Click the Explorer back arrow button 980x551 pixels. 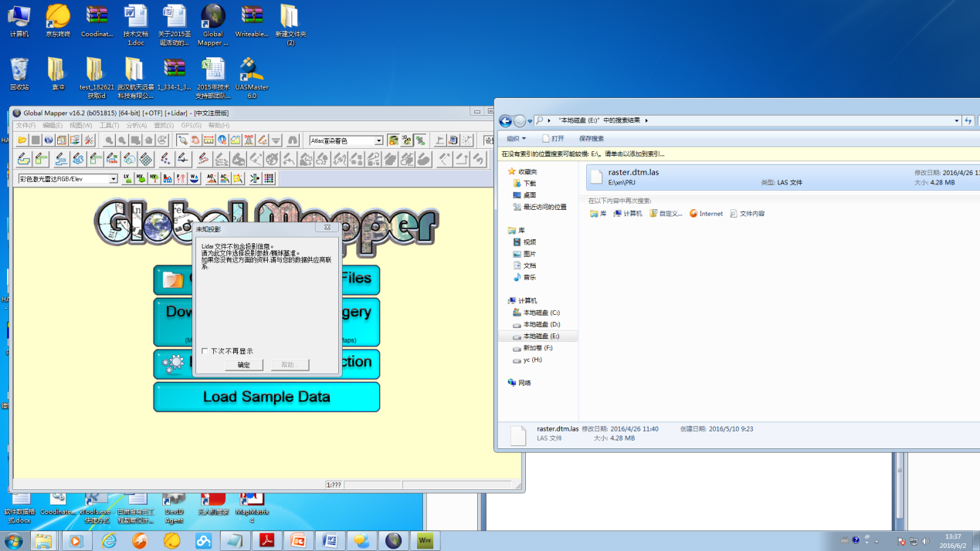click(505, 120)
